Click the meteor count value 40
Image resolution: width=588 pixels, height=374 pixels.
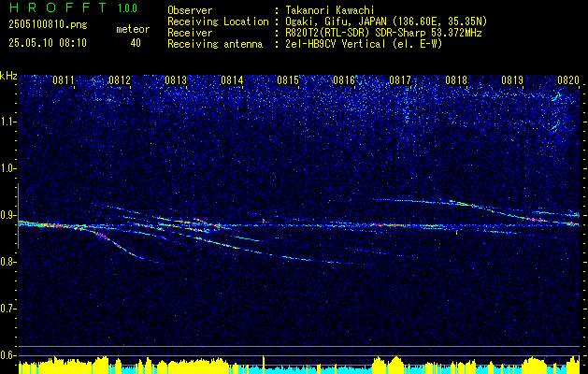point(136,43)
